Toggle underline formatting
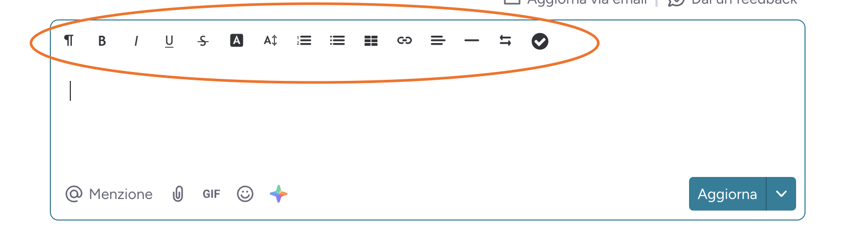This screenshot has height=251, width=868. [169, 41]
